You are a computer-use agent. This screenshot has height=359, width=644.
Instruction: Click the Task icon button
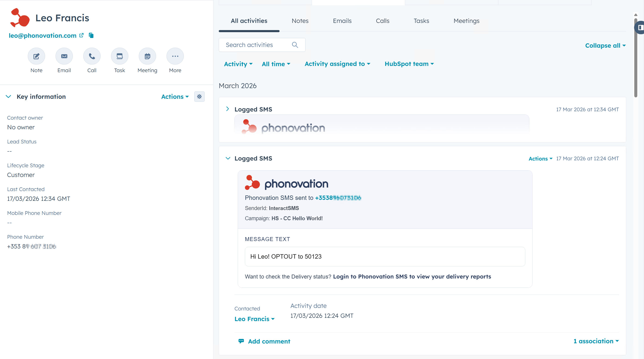[120, 56]
